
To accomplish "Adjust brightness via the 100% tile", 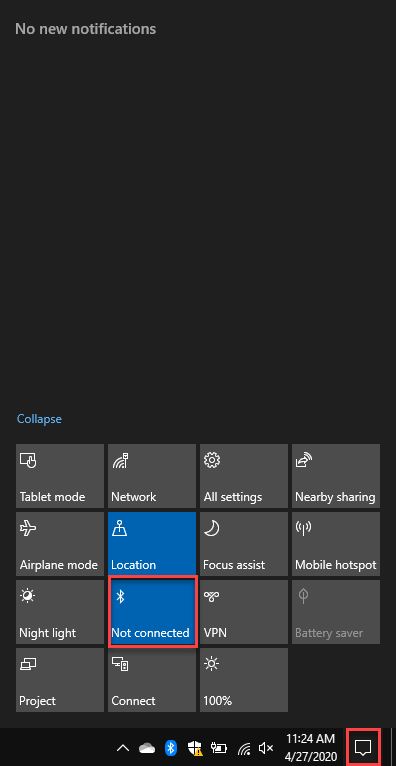I will 244,680.
